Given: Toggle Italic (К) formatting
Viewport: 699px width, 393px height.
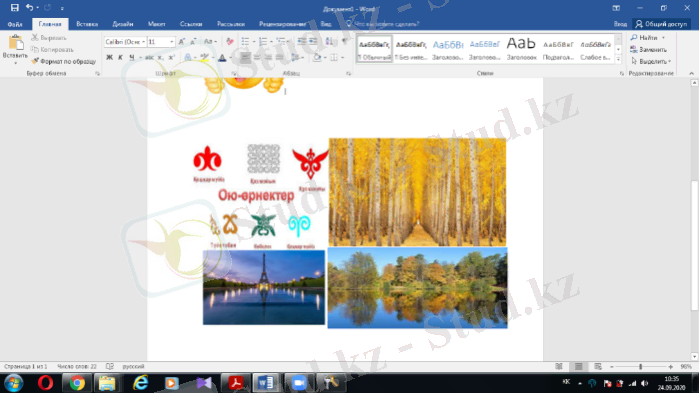Looking at the screenshot, I should (120, 57).
